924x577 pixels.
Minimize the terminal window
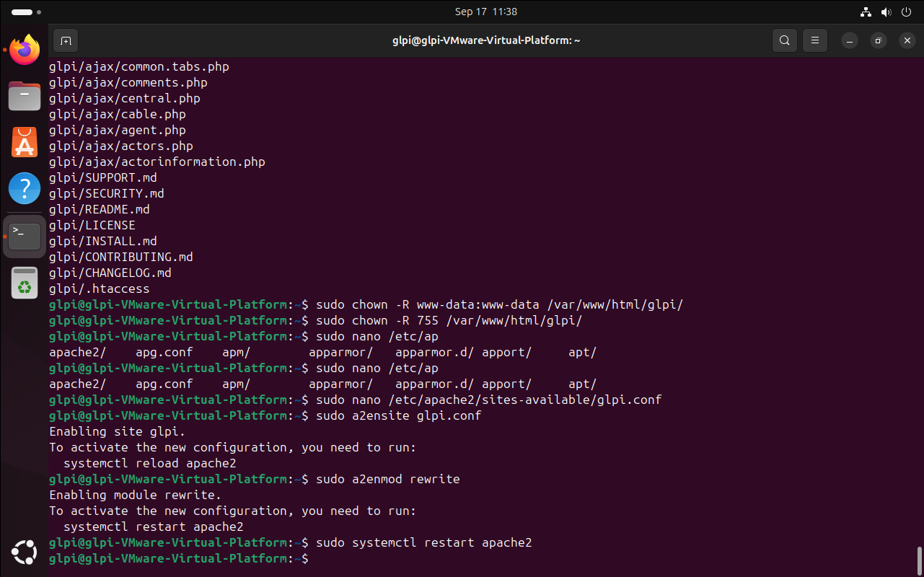click(x=849, y=40)
